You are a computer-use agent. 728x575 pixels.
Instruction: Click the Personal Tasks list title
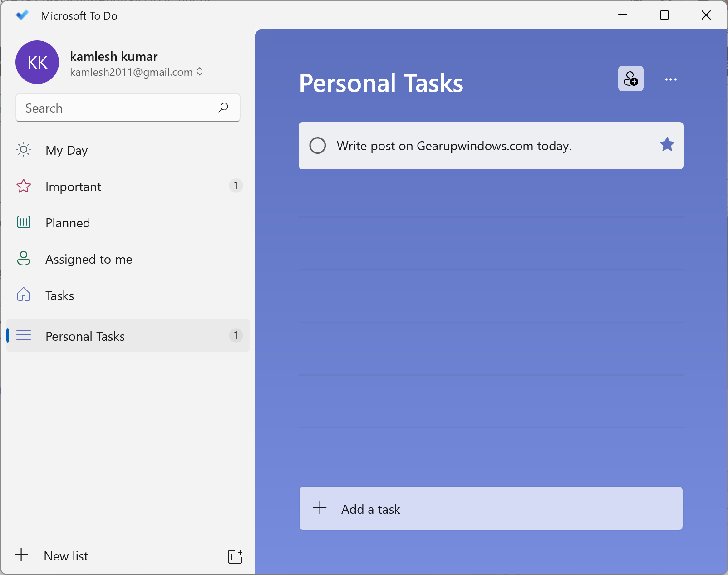[x=381, y=83]
